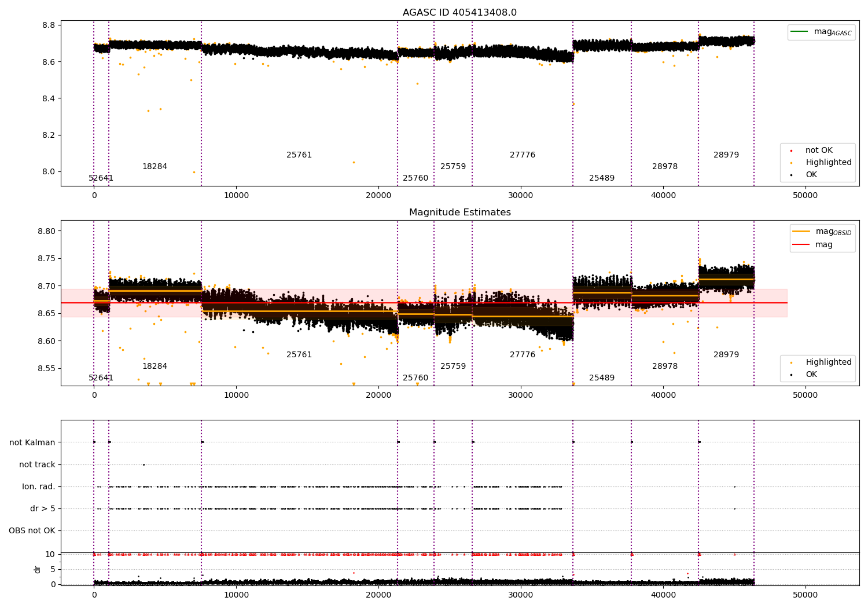Click 'Highlighted' legend entry in top plot
The height and width of the screenshot is (608, 868).
point(822,163)
